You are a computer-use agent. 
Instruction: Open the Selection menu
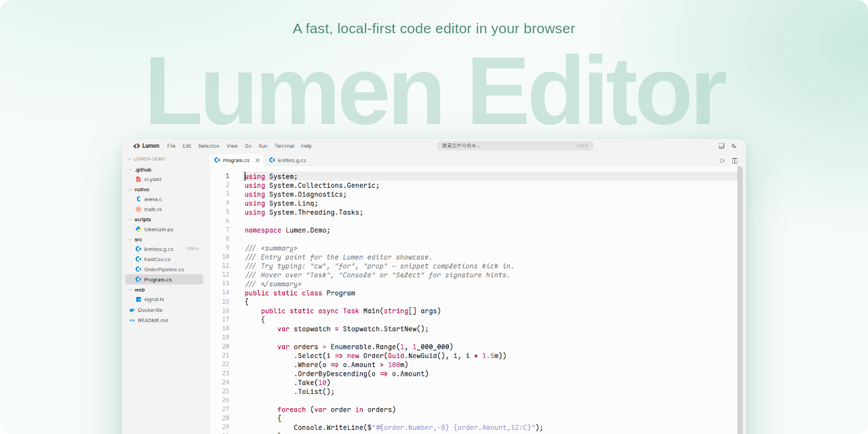pos(209,146)
